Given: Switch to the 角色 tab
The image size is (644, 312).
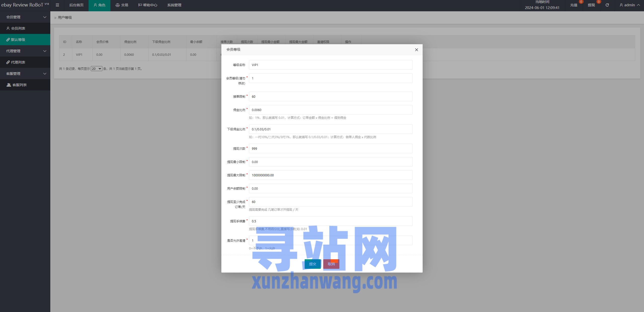Looking at the screenshot, I should pyautogui.click(x=99, y=5).
